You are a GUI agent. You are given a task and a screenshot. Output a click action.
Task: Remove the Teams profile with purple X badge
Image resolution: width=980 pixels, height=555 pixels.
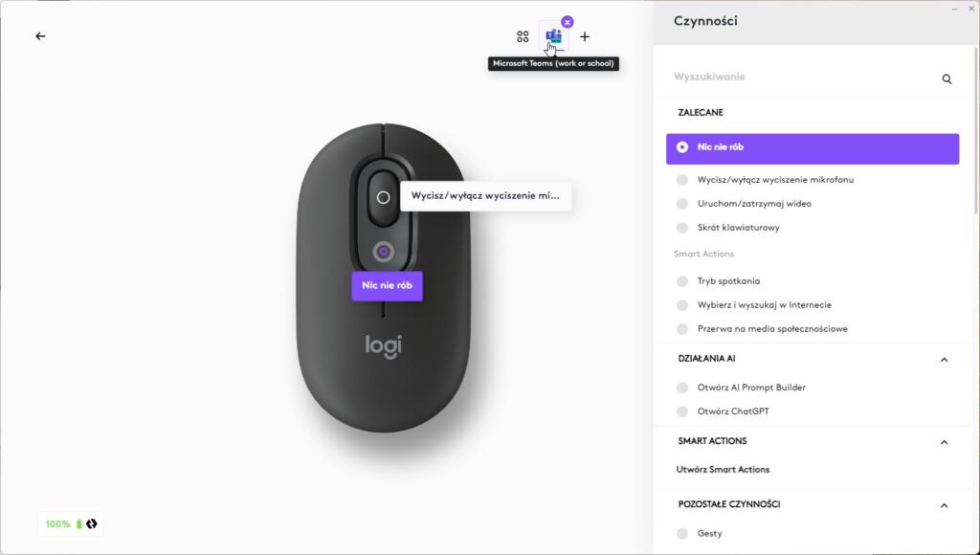click(x=567, y=22)
